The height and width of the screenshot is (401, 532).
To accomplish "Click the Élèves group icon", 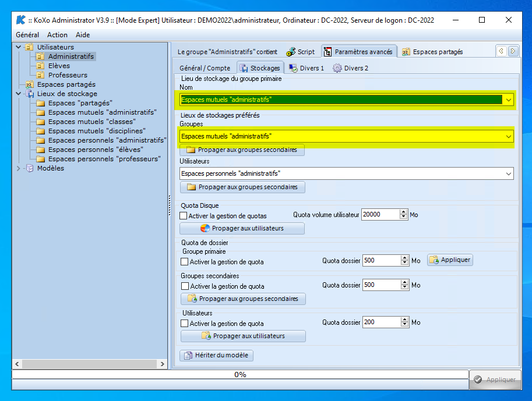I will (x=40, y=66).
